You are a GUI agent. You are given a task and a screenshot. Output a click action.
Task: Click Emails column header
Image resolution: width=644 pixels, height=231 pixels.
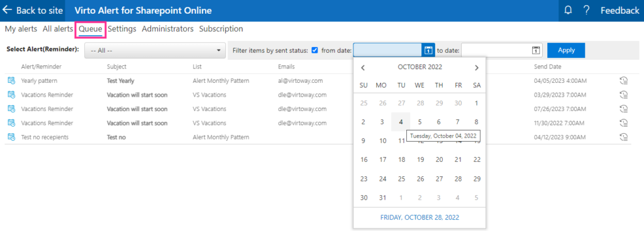[286, 67]
